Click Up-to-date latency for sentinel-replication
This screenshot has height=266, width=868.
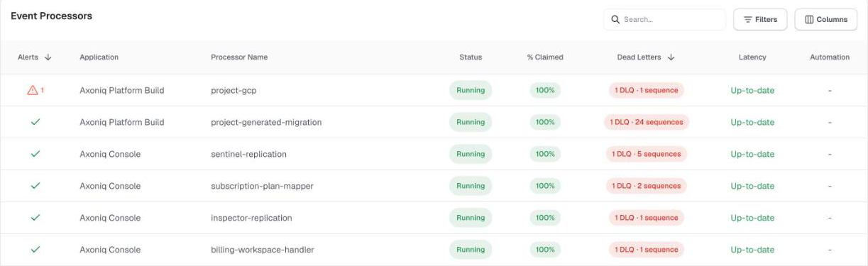(752, 154)
